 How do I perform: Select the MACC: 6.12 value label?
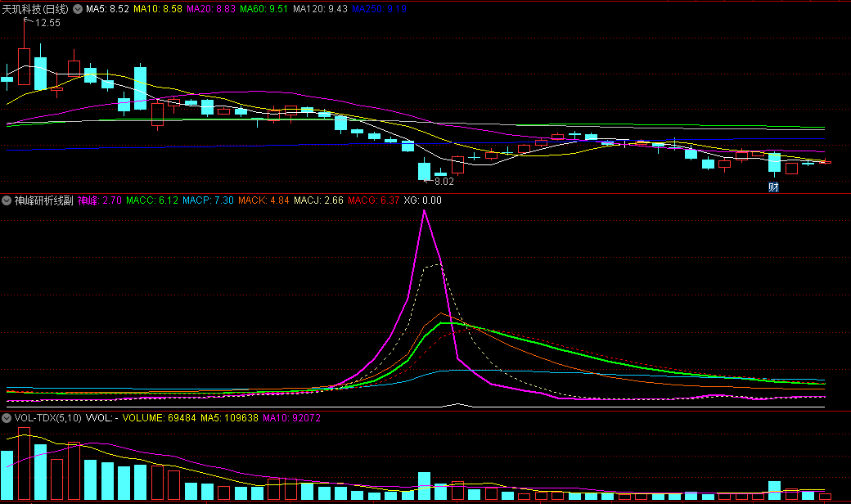[x=152, y=200]
